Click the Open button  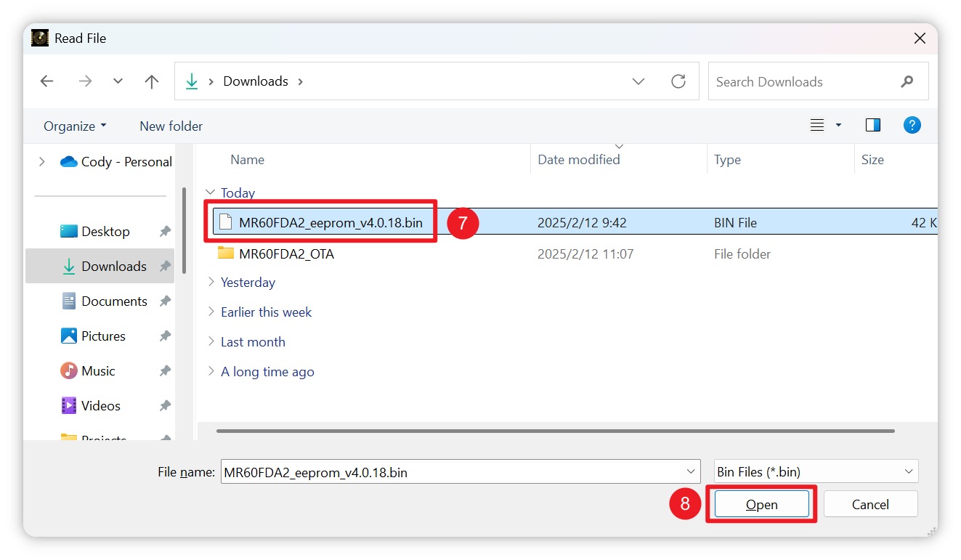761,504
